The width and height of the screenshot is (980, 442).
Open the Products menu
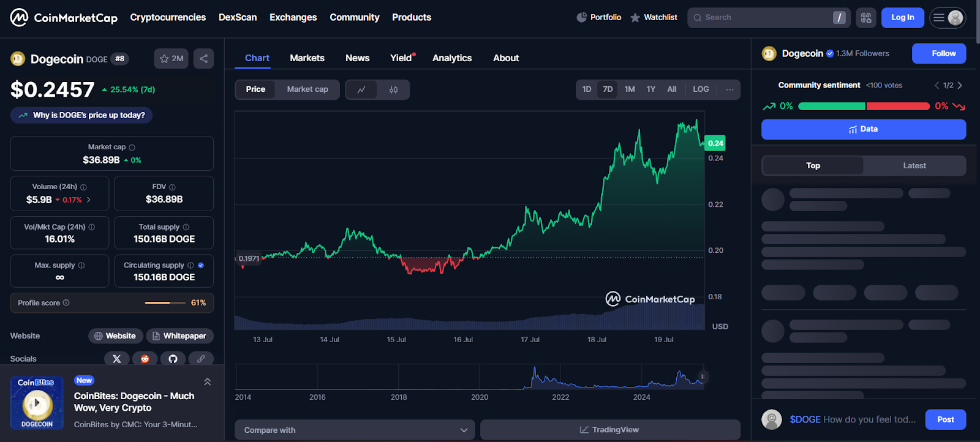pyautogui.click(x=412, y=17)
